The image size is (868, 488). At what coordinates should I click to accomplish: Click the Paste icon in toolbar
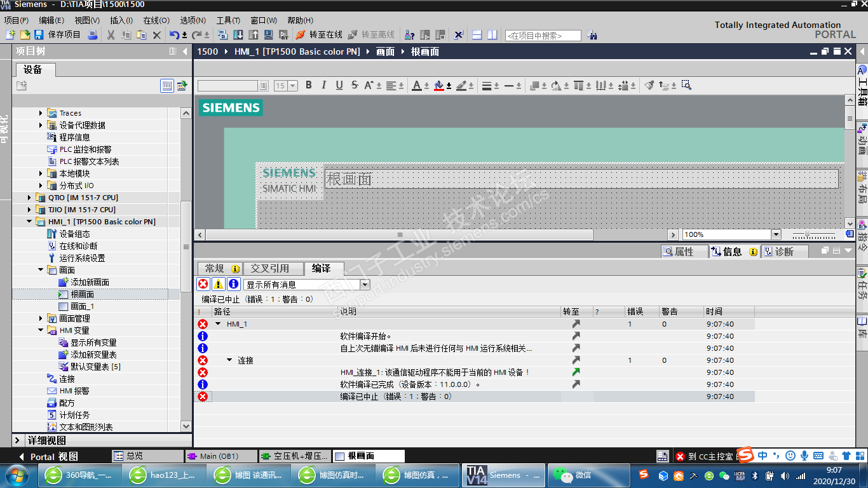click(x=142, y=35)
